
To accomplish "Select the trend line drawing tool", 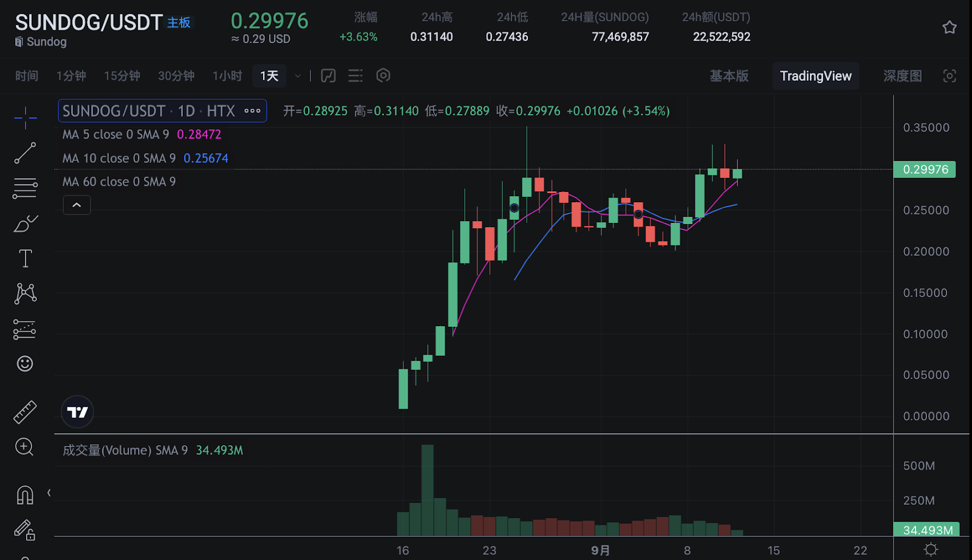I will 25,153.
